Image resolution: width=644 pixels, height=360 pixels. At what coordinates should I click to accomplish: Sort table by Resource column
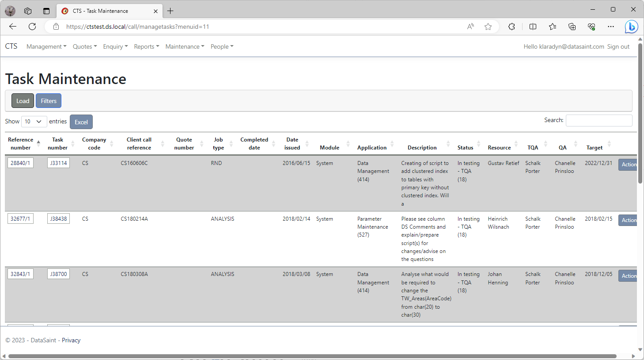(x=503, y=144)
